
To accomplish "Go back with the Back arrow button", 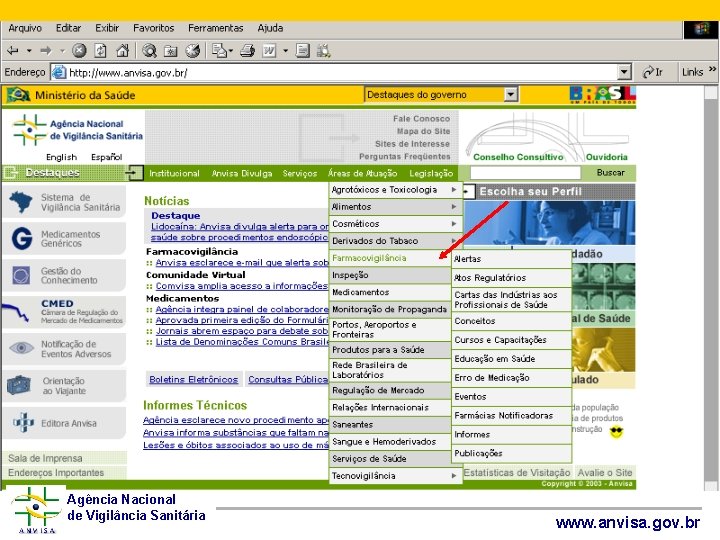I will (12, 51).
